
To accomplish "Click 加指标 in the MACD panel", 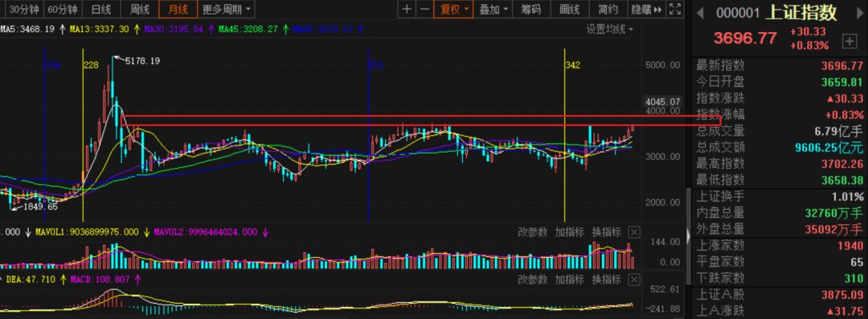I will pyautogui.click(x=569, y=279).
